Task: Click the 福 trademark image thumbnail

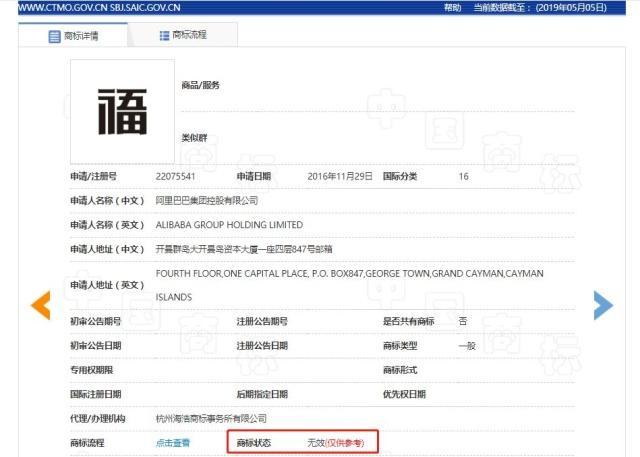Action: 122,111
